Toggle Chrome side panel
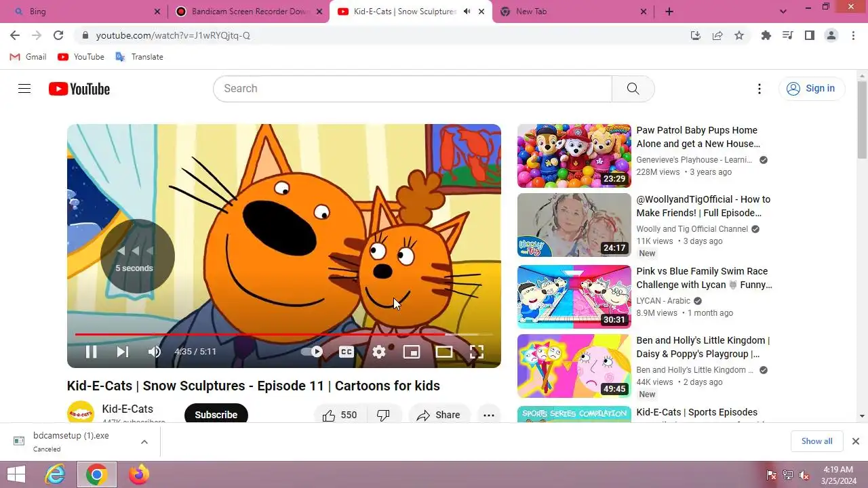The height and width of the screenshot is (488, 868). click(x=810, y=35)
